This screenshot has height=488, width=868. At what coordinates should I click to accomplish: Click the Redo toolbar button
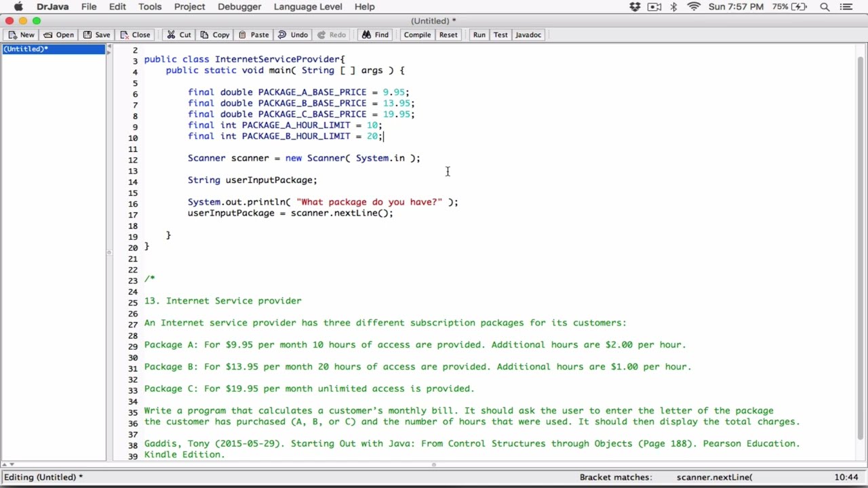click(x=332, y=35)
